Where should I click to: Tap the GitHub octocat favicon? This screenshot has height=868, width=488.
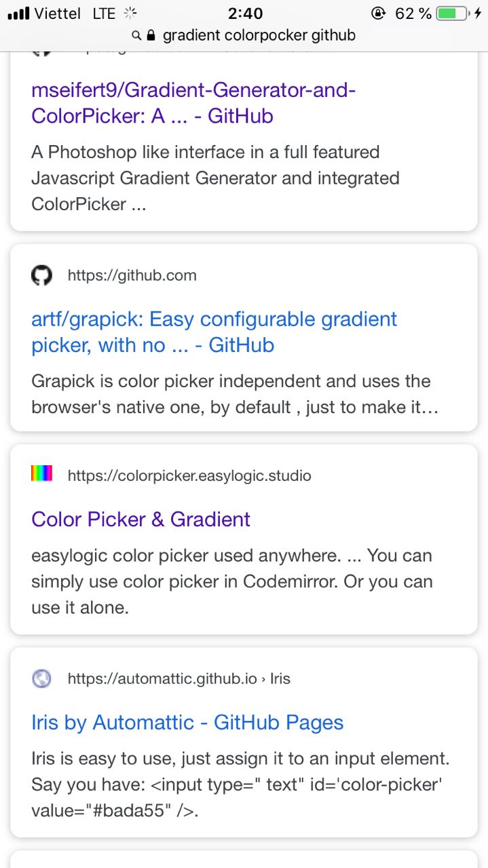[x=41, y=275]
